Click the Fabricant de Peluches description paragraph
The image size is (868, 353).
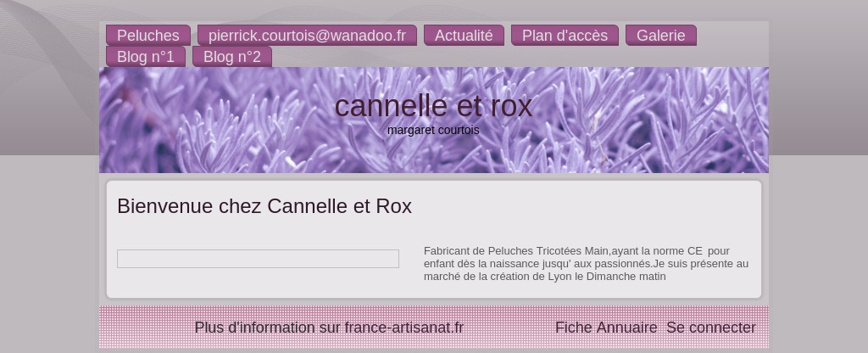coord(587,264)
